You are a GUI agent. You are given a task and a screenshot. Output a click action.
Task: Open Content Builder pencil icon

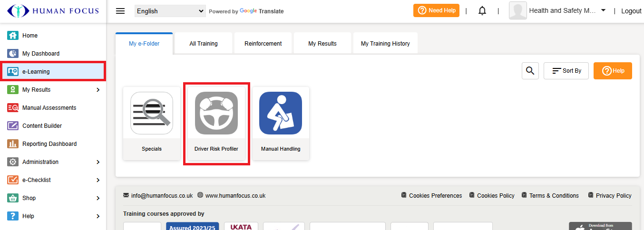[x=13, y=126]
